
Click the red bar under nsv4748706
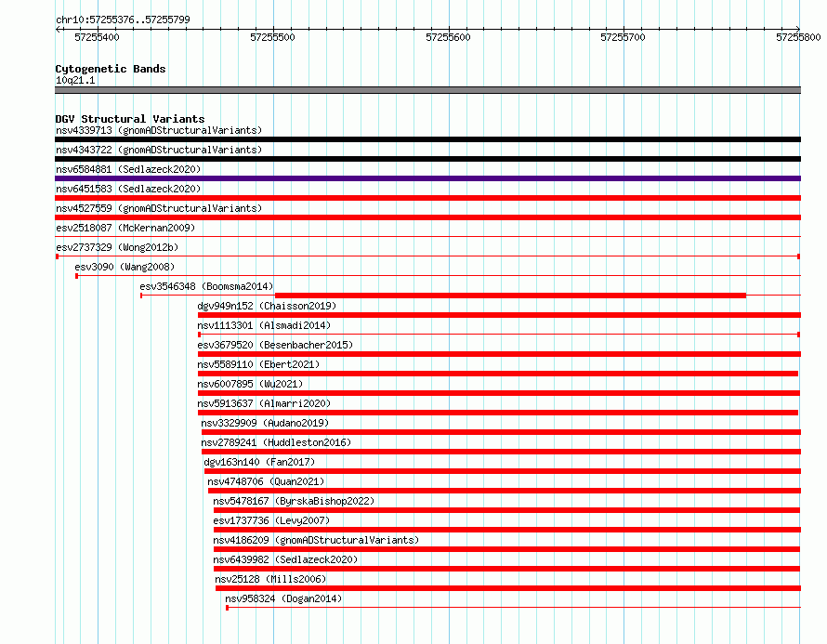click(x=505, y=491)
